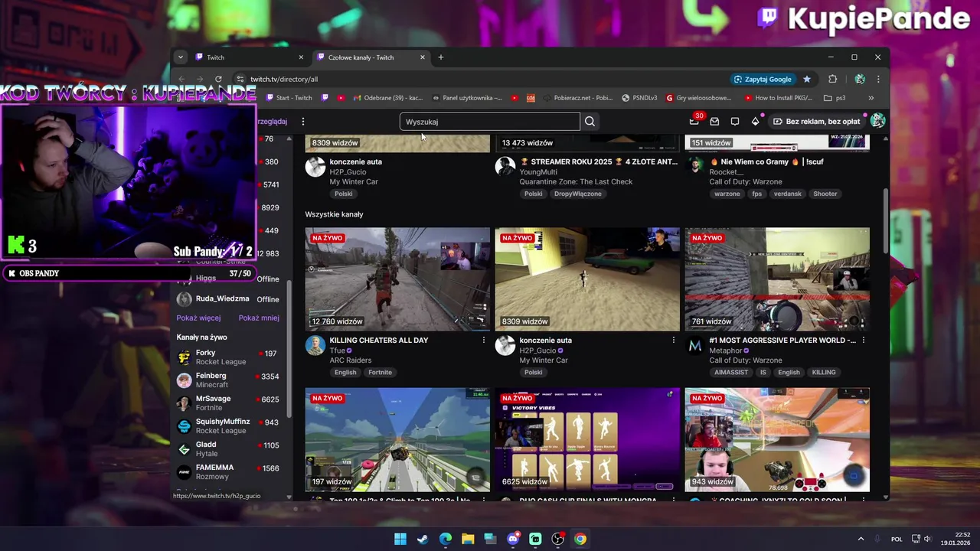Show more bookmarks with the overflow chevron
The image size is (980, 551).
coord(871,98)
